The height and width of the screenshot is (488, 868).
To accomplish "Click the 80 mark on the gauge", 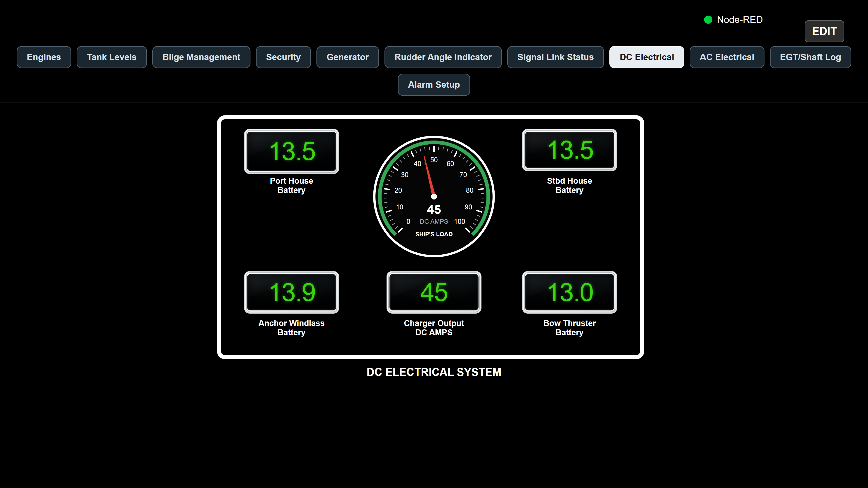I will click(x=470, y=191).
